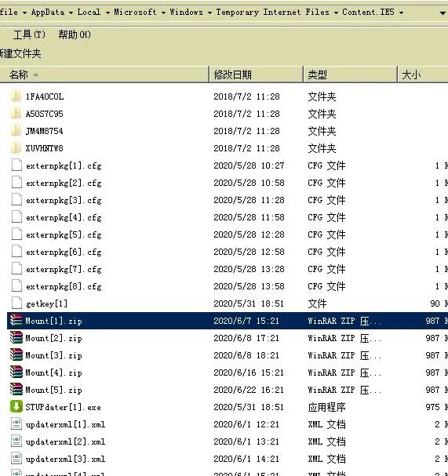
Task: Sort by 名称 column header
Action: 104,74
